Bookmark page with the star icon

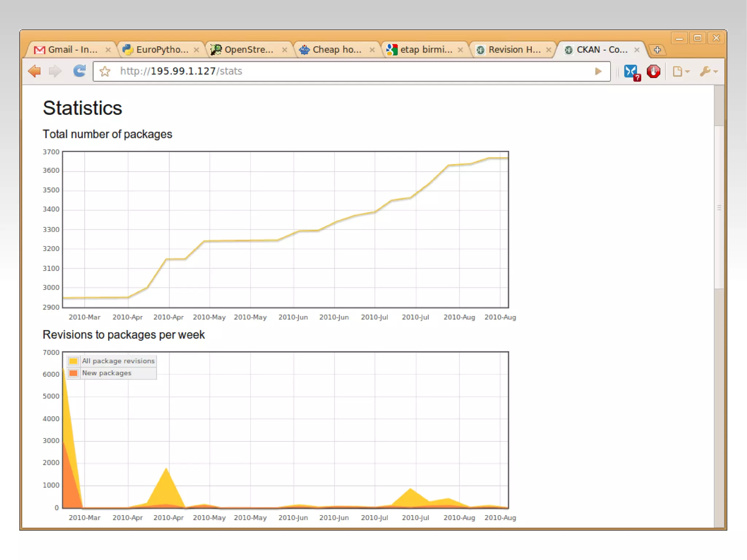tap(105, 72)
